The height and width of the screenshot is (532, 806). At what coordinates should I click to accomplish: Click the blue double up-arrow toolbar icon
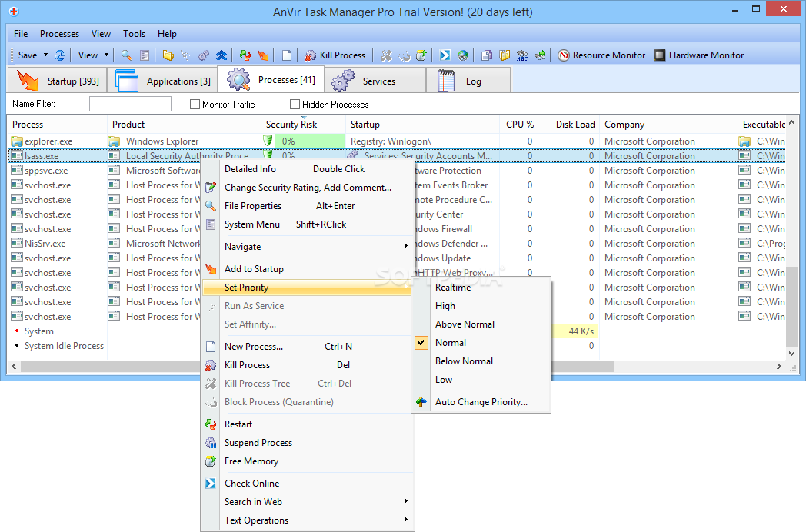pos(221,55)
